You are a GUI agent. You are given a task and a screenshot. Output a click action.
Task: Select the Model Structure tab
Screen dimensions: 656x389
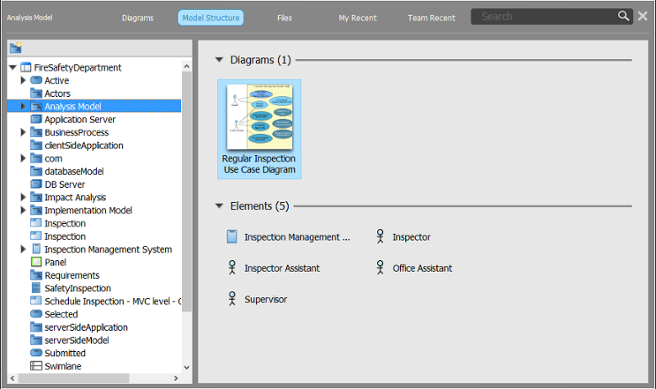click(211, 18)
